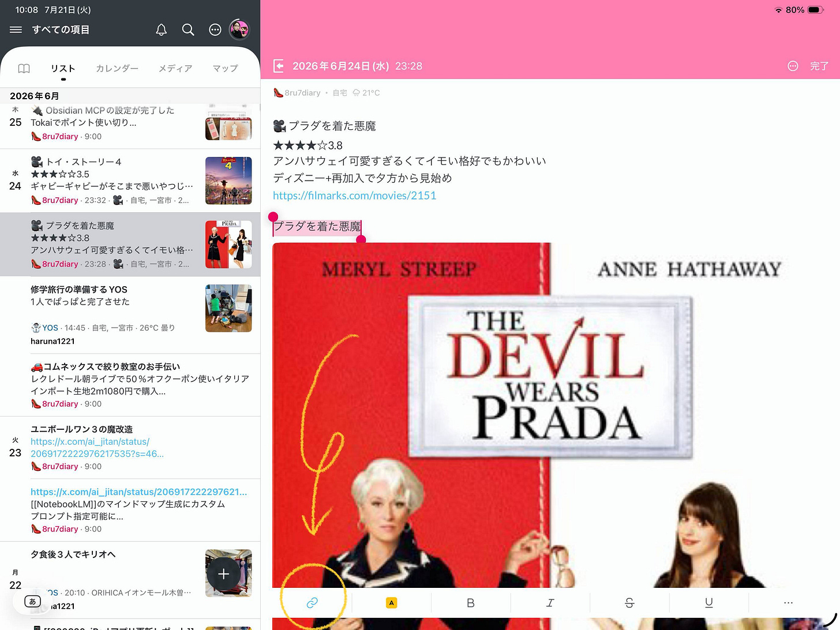
Task: Toggle italic formatting
Action: tap(550, 603)
